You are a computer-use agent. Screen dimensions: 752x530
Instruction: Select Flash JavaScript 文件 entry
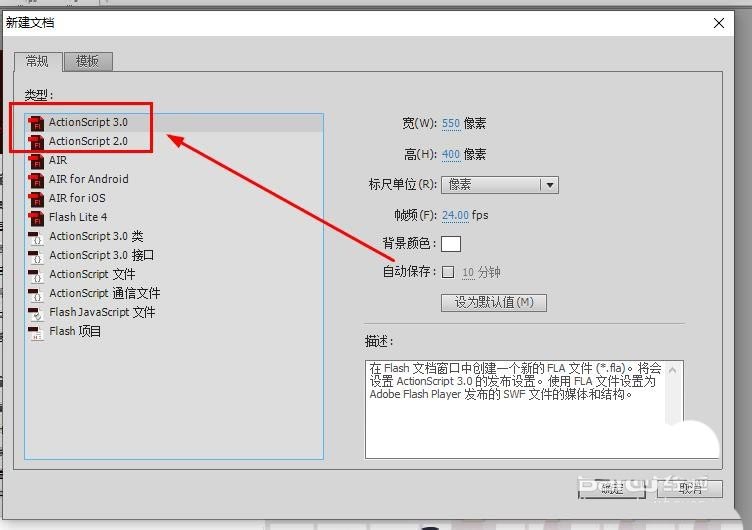click(174, 312)
